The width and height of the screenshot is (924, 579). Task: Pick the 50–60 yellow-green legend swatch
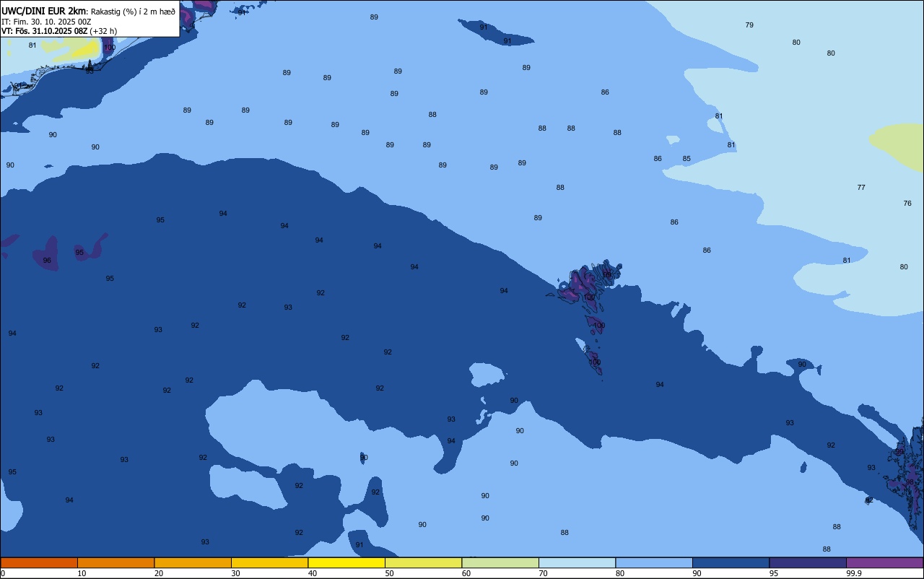pos(423,562)
